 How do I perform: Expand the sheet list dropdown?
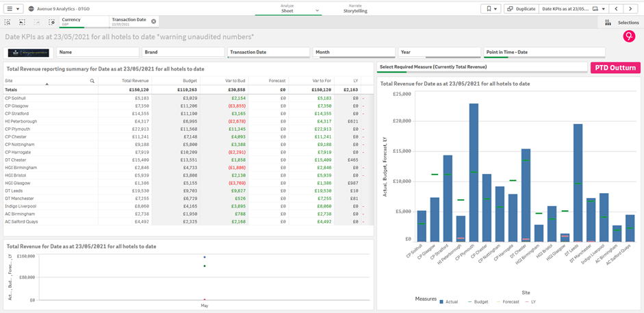coord(572,9)
